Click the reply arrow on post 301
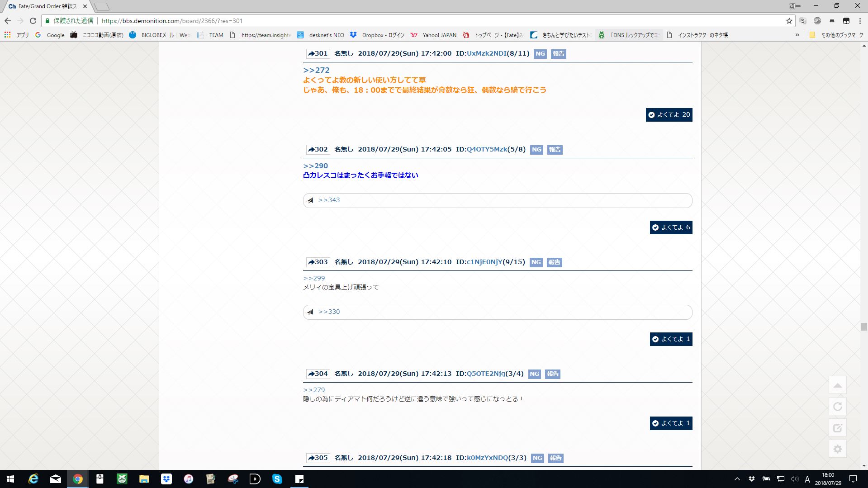Screen dimensions: 868x488 [x=311, y=54]
